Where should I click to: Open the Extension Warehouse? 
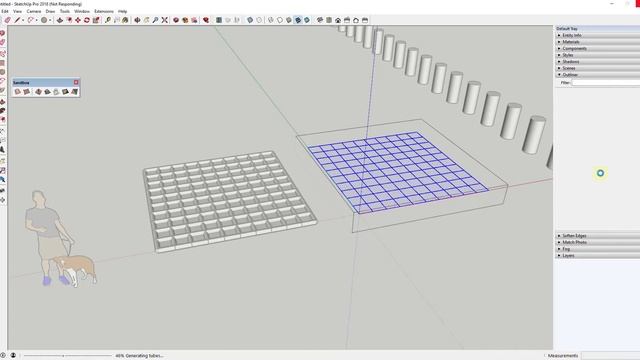click(185, 20)
